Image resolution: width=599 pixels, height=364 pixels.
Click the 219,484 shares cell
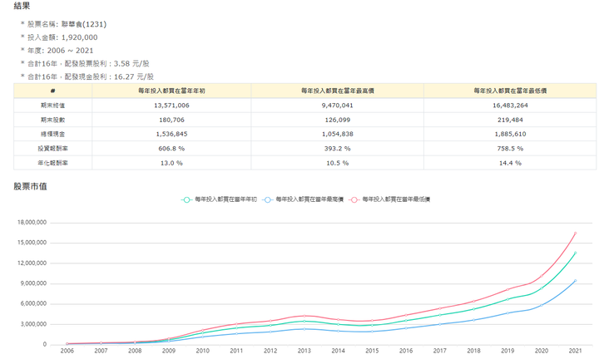[x=510, y=120]
